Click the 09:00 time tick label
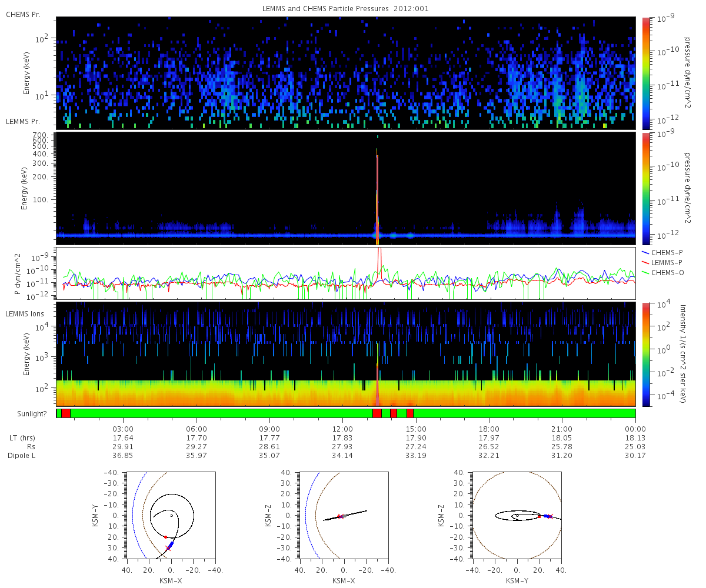 coord(269,429)
